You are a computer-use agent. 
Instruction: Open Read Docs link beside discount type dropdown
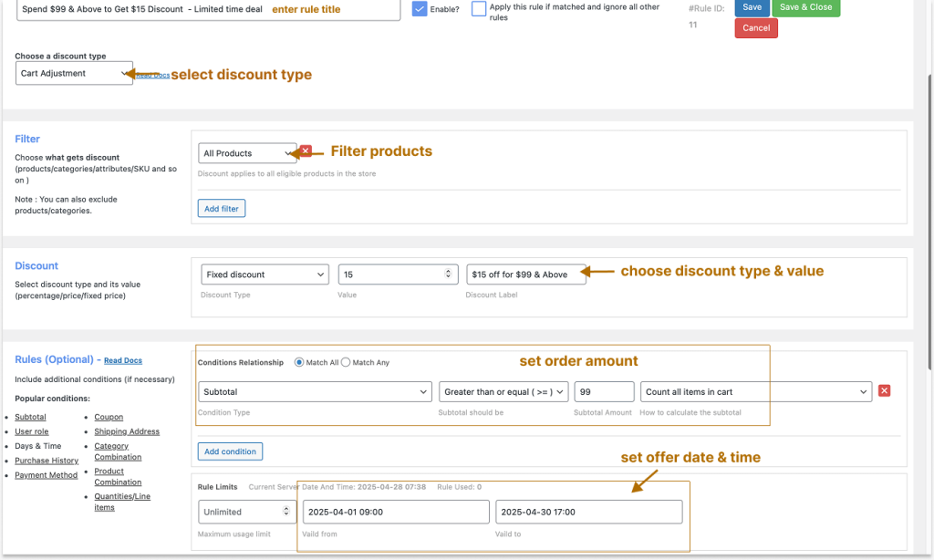click(152, 75)
